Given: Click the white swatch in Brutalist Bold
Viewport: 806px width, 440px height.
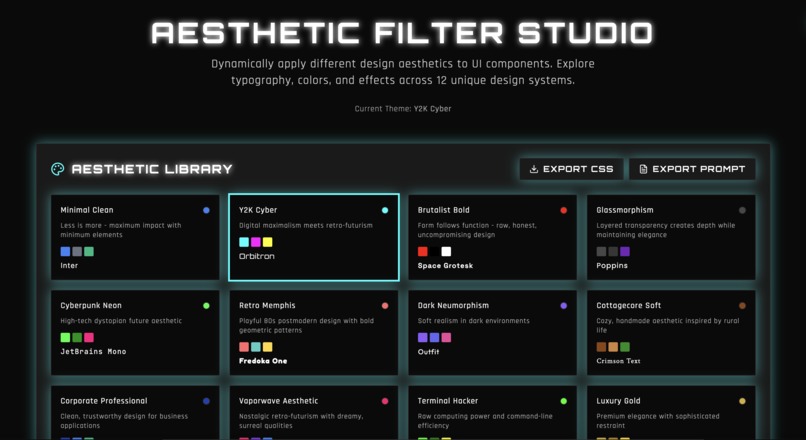Looking at the screenshot, I should coord(446,251).
